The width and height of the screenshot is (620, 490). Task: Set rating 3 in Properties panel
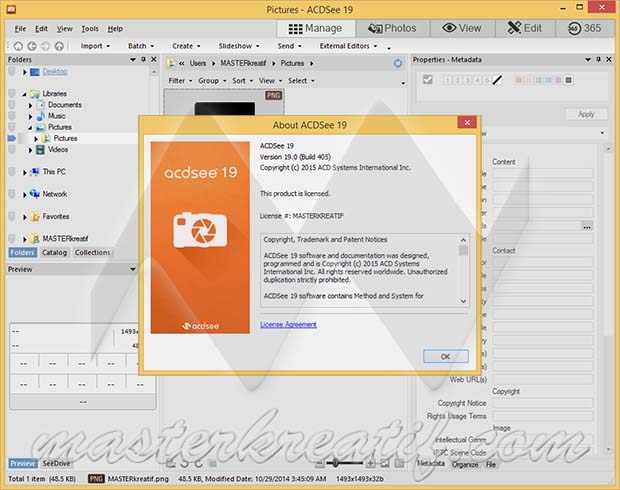tap(467, 80)
